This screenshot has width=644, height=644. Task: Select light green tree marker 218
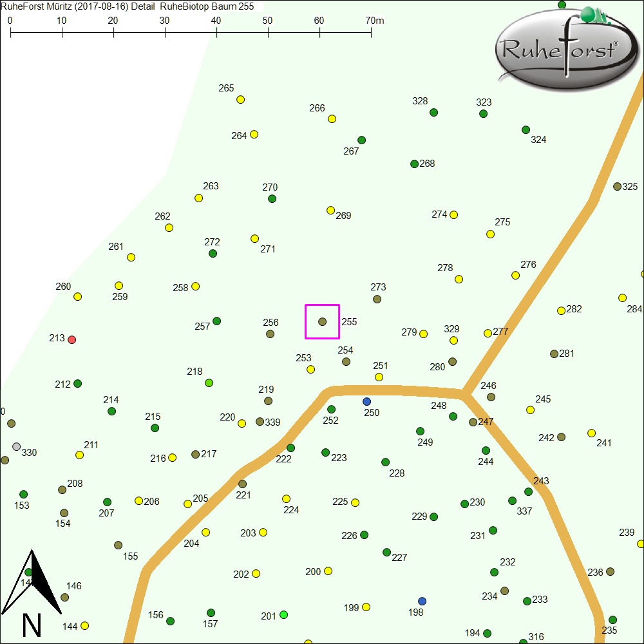(209, 383)
